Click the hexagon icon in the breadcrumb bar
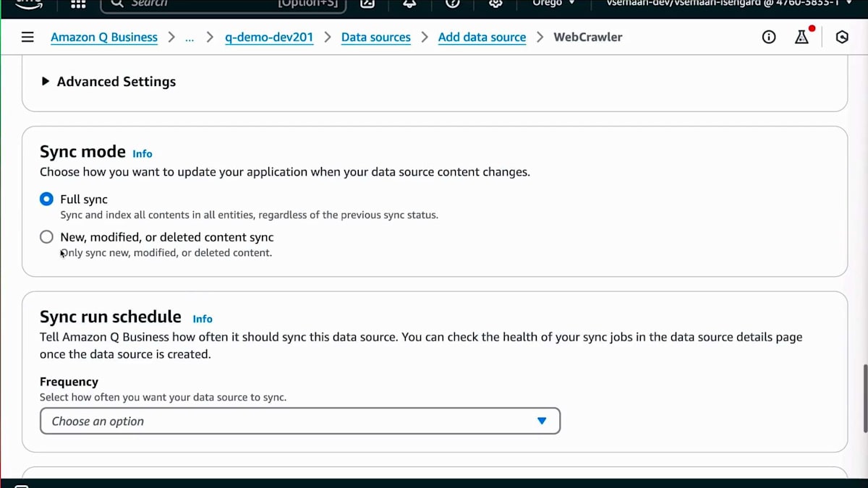The height and width of the screenshot is (488, 868). pos(842,37)
